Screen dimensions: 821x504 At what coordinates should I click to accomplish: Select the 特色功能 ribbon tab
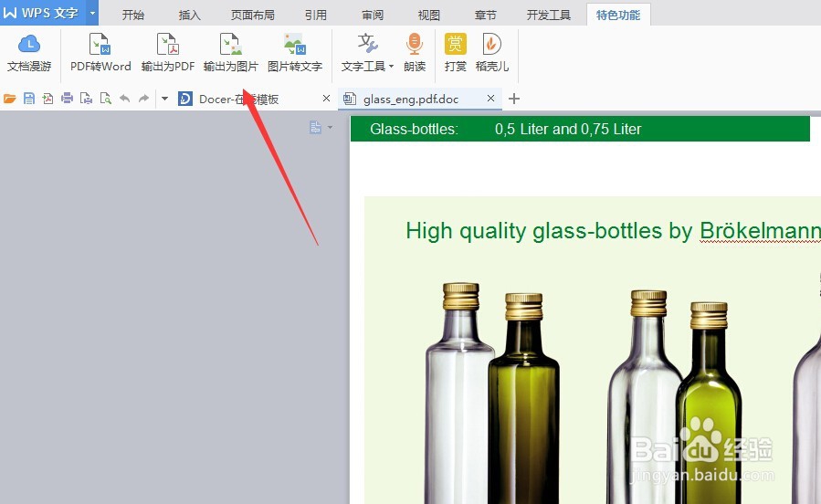pyautogui.click(x=618, y=16)
